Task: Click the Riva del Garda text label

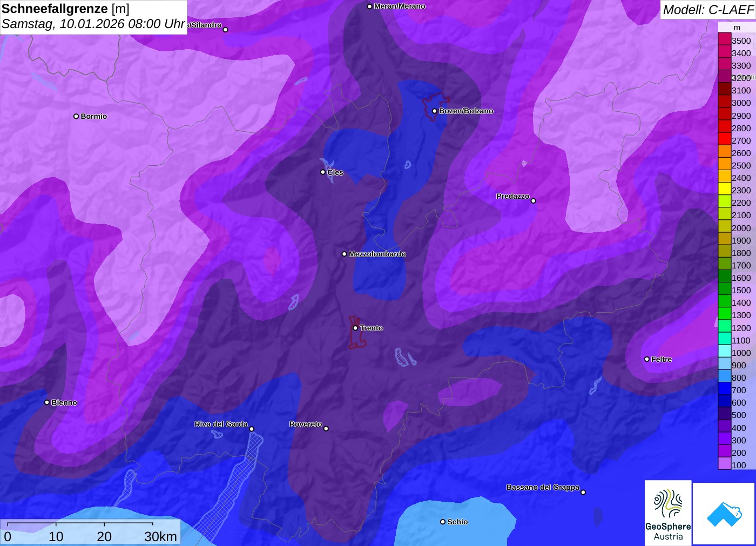Action: (221, 424)
